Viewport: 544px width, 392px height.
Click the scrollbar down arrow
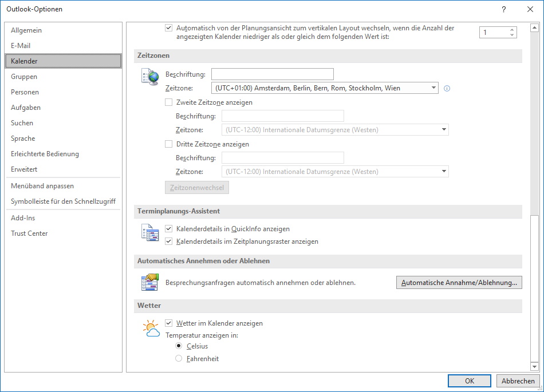pyautogui.click(x=534, y=367)
